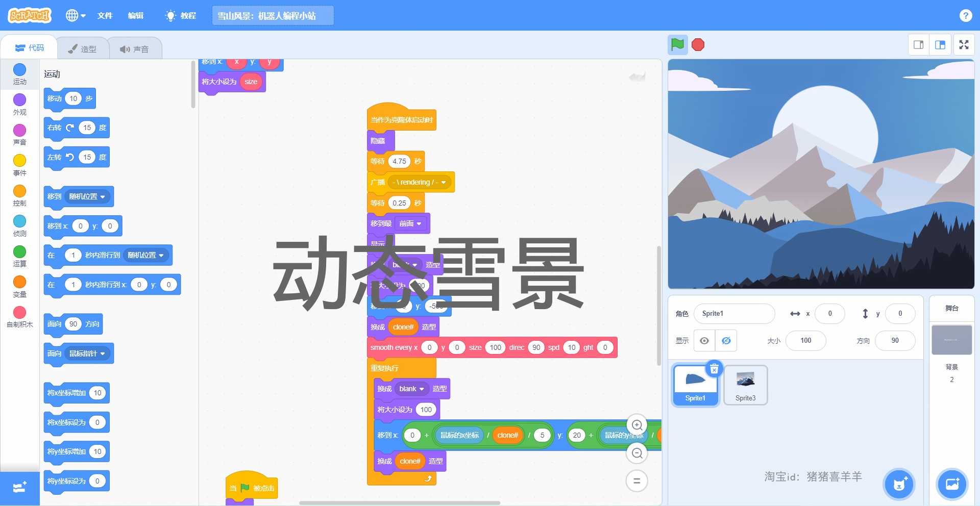Click the workspace horizontal scrollbar

tap(399, 503)
